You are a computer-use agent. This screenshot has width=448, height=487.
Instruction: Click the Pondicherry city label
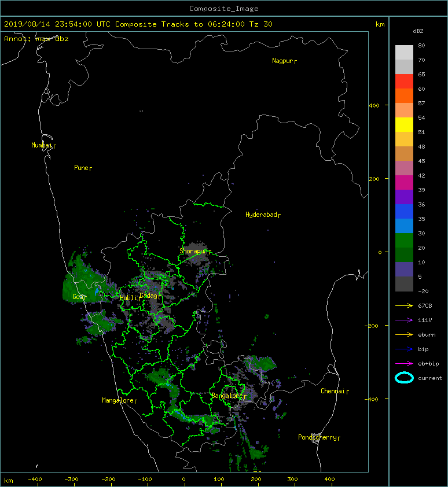pos(317,437)
